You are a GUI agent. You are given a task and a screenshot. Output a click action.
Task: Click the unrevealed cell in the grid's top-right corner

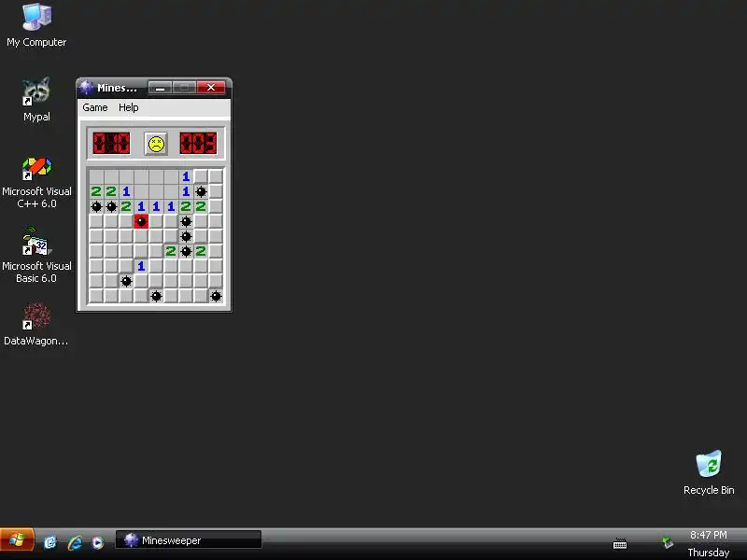pyautogui.click(x=216, y=176)
